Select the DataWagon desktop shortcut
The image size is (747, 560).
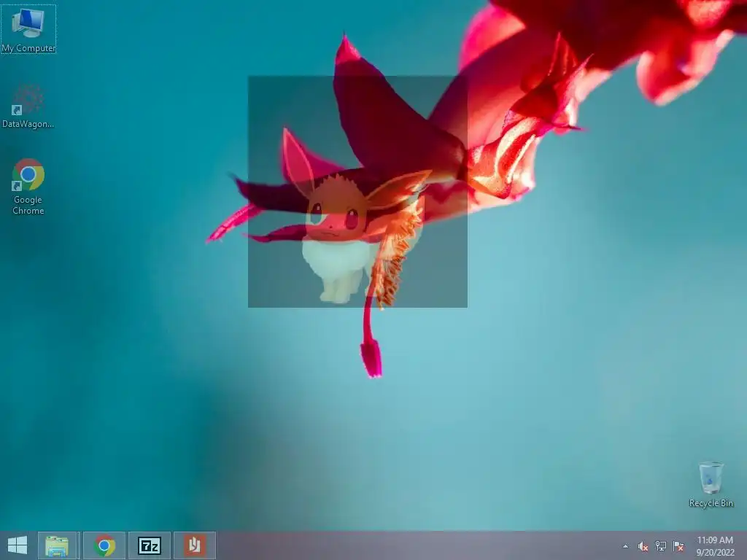pos(28,106)
